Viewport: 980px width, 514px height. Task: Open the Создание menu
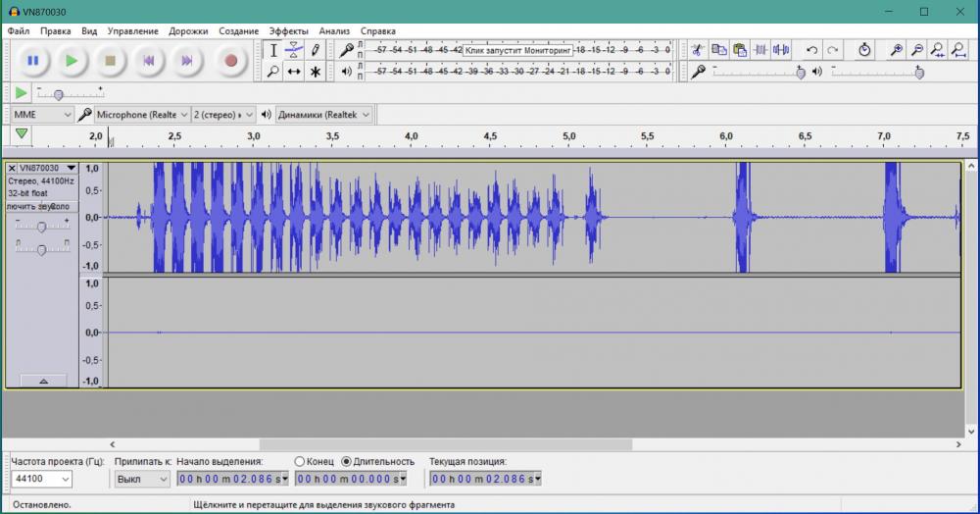coord(239,30)
